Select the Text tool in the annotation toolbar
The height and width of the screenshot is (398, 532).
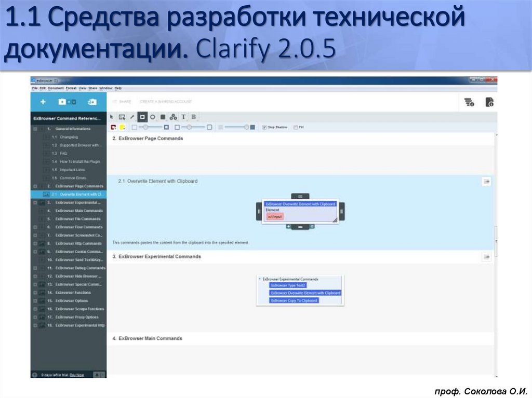(183, 117)
